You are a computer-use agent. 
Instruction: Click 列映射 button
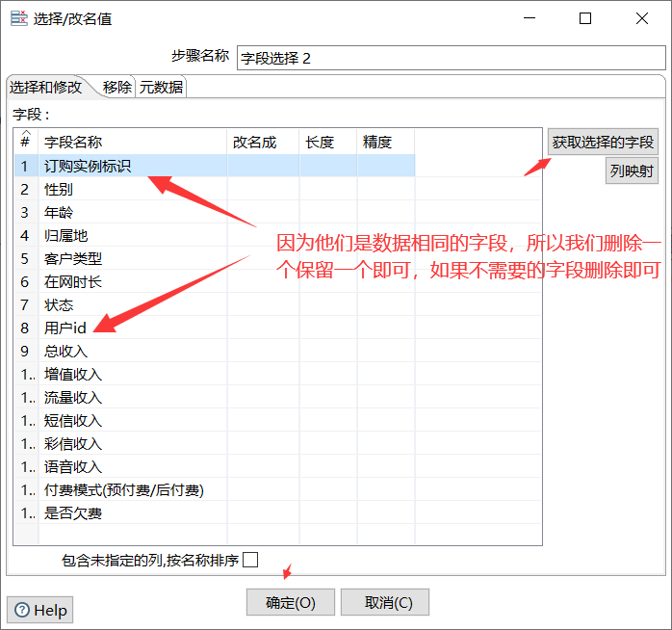(632, 171)
